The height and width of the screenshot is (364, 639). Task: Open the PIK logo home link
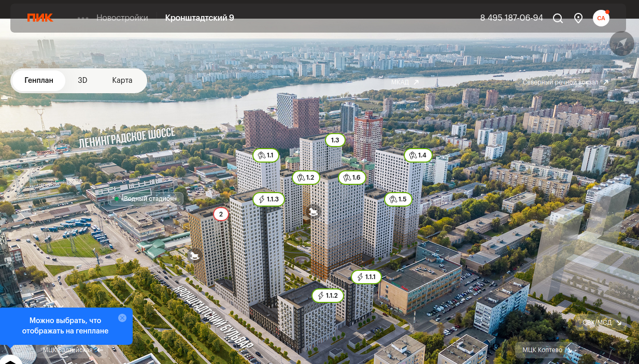pyautogui.click(x=40, y=18)
